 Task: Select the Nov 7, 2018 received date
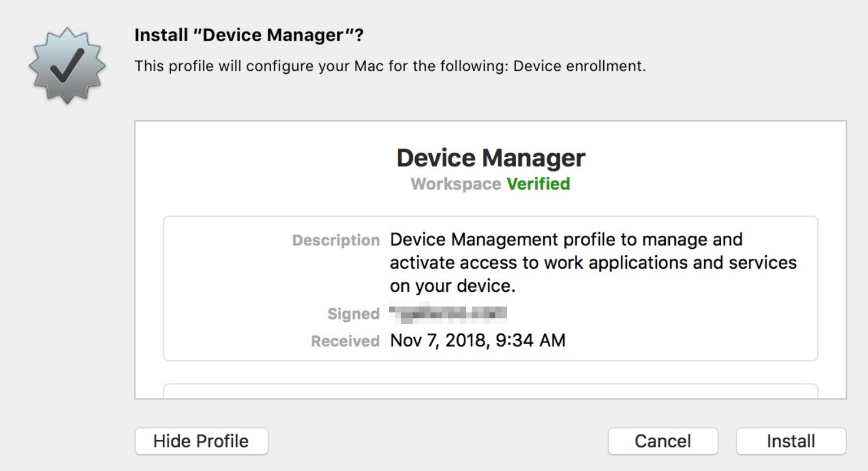coord(436,340)
